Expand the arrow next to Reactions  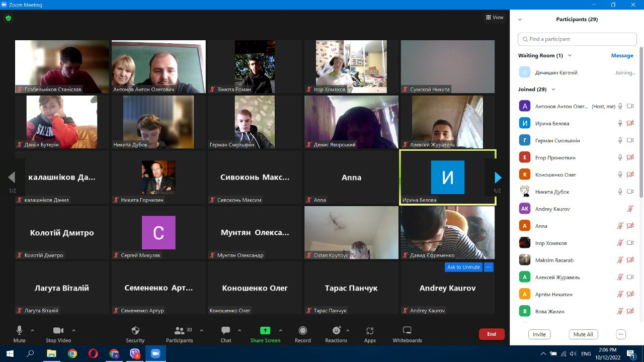(348, 330)
